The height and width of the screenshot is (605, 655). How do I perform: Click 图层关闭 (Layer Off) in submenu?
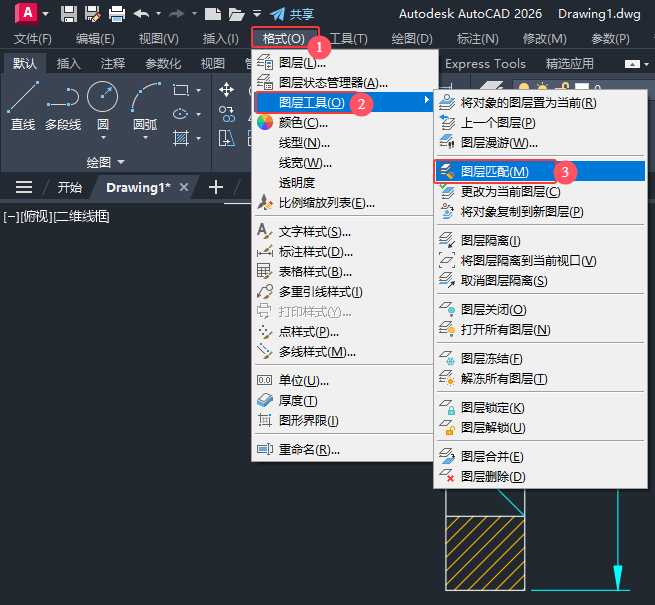click(x=492, y=310)
